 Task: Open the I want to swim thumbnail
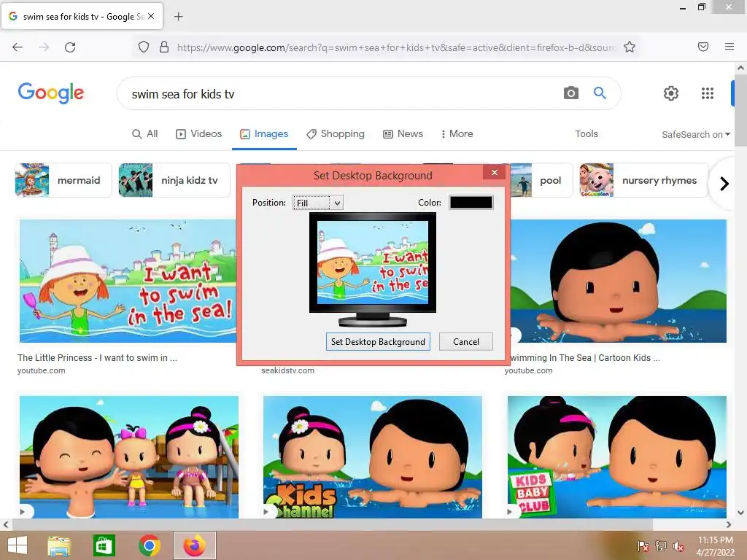128,281
